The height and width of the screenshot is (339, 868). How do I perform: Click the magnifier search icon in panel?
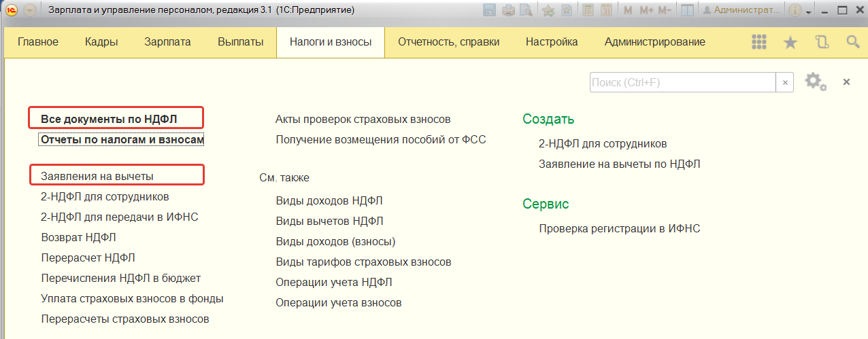852,42
